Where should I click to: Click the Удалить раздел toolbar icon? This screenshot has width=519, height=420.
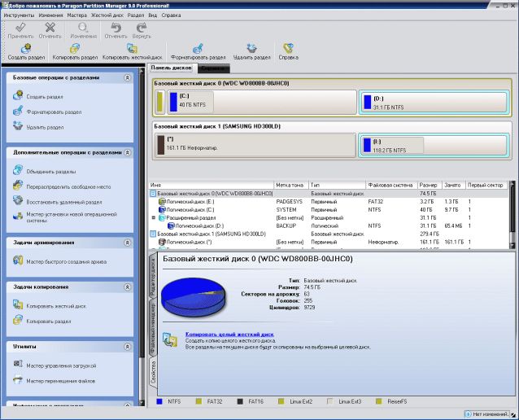[x=251, y=48]
